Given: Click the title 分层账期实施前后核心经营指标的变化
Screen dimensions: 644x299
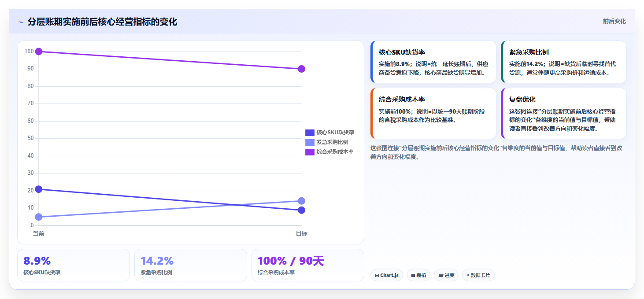Looking at the screenshot, I should [x=102, y=22].
